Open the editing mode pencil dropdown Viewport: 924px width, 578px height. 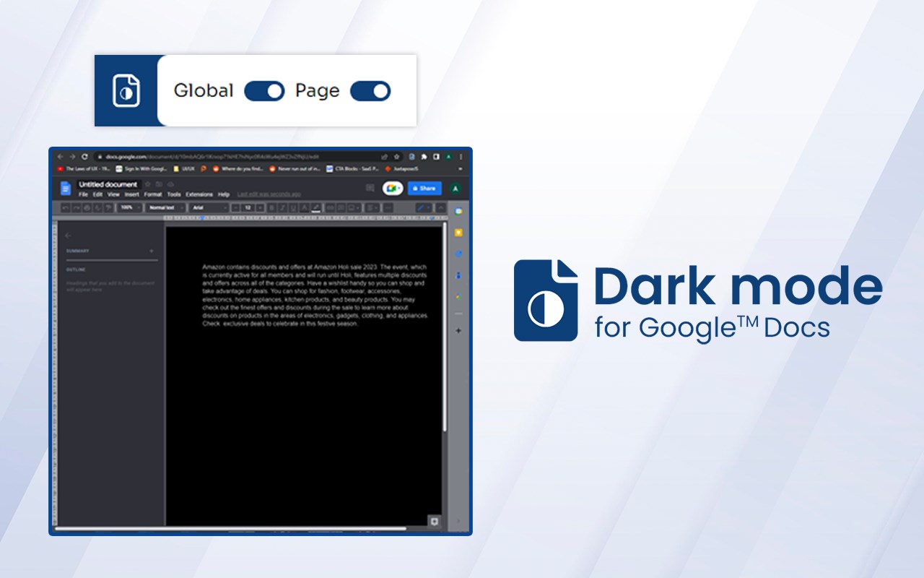point(424,207)
